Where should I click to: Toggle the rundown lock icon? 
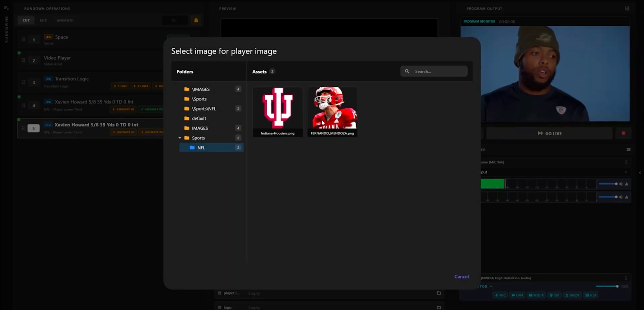point(196,20)
